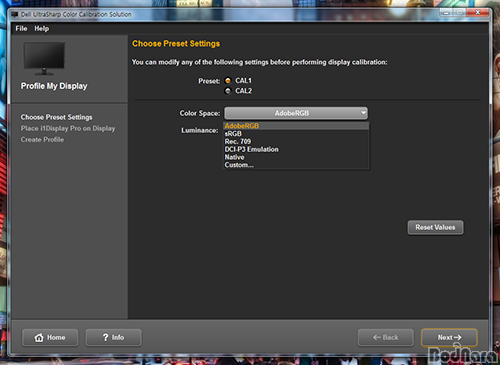Choose sRGB from the color space list

[296, 134]
